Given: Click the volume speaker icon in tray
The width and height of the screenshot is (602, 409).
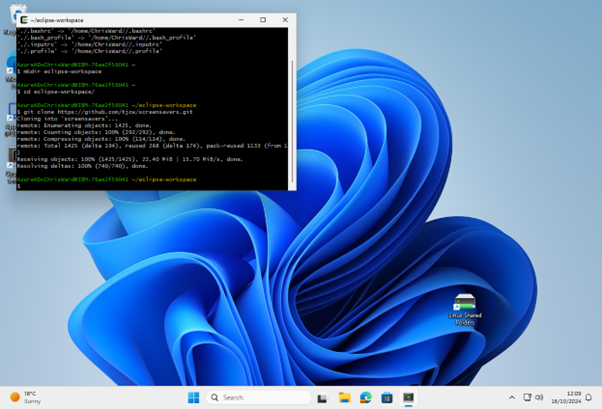Looking at the screenshot, I should point(540,397).
